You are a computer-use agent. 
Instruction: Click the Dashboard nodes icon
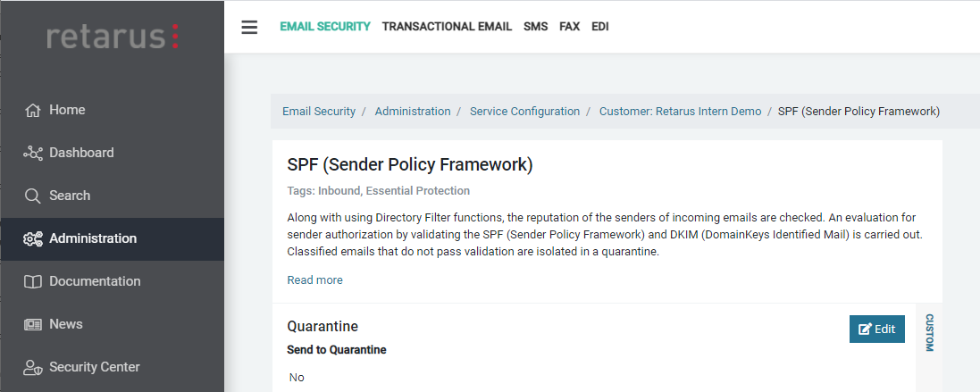(x=33, y=154)
